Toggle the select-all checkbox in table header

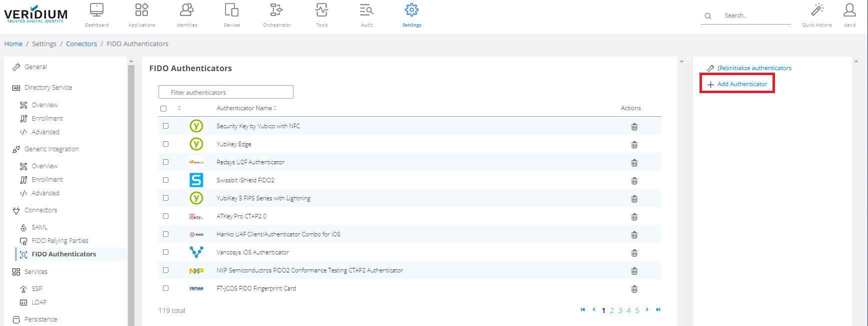163,109
